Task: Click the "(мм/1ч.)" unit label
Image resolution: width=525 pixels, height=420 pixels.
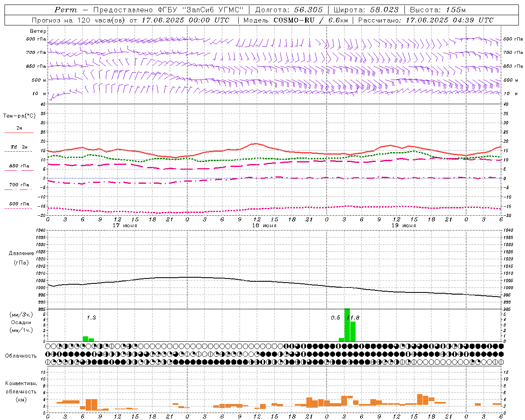Action: coord(21,330)
